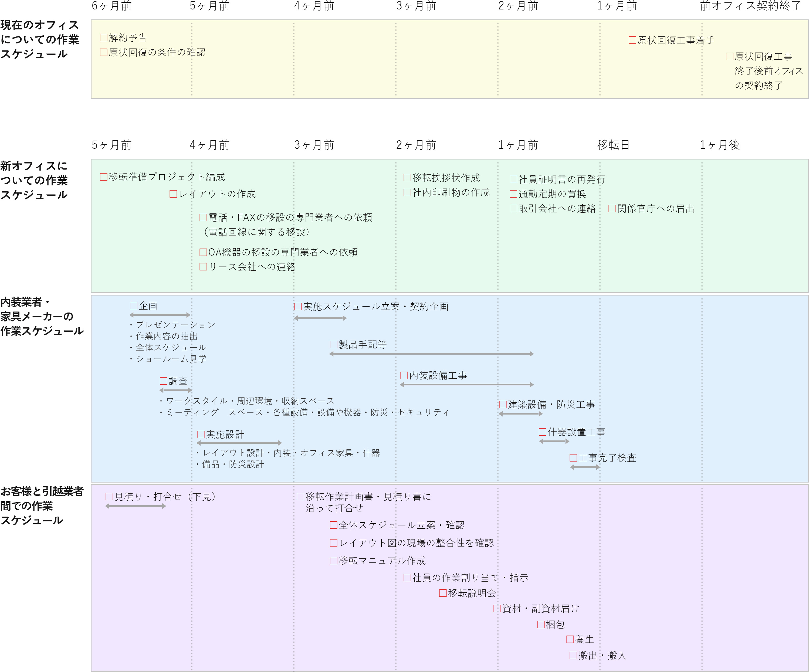Tick the 移転準備プロジェクト編成 checkbox
The image size is (809, 672).
coord(104,177)
